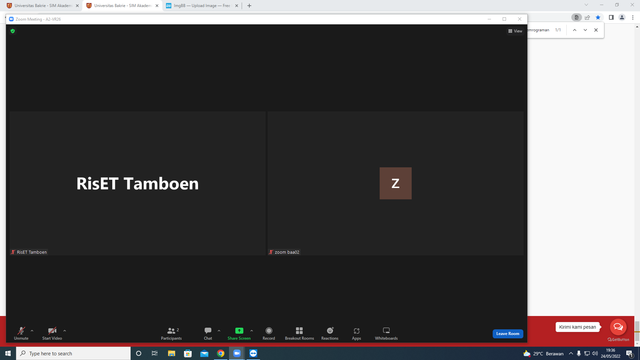This screenshot has width=640, height=360.
Task: Start recording with the Record button
Action: click(269, 333)
